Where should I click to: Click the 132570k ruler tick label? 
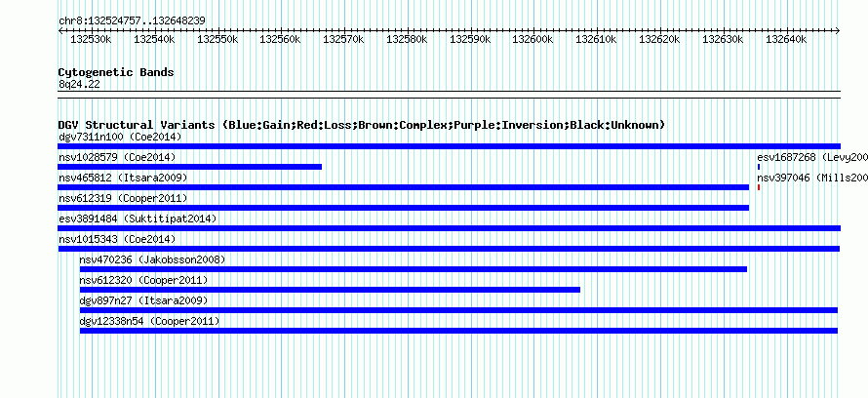343,39
